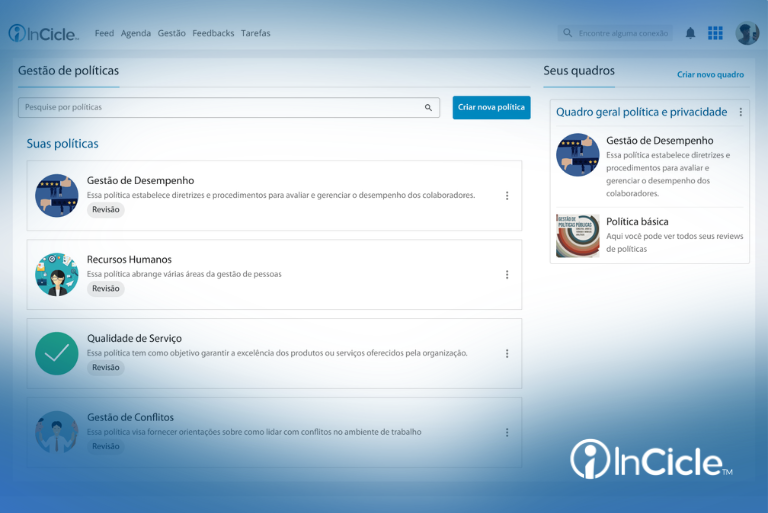Click the magnifier icon in policy search
The width and height of the screenshot is (768, 513).
428,107
